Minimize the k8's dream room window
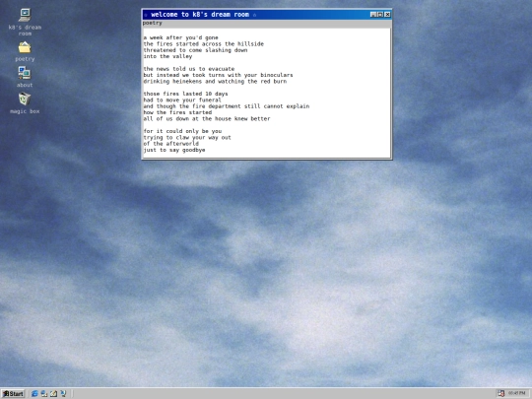532x399 pixels. [x=373, y=14]
